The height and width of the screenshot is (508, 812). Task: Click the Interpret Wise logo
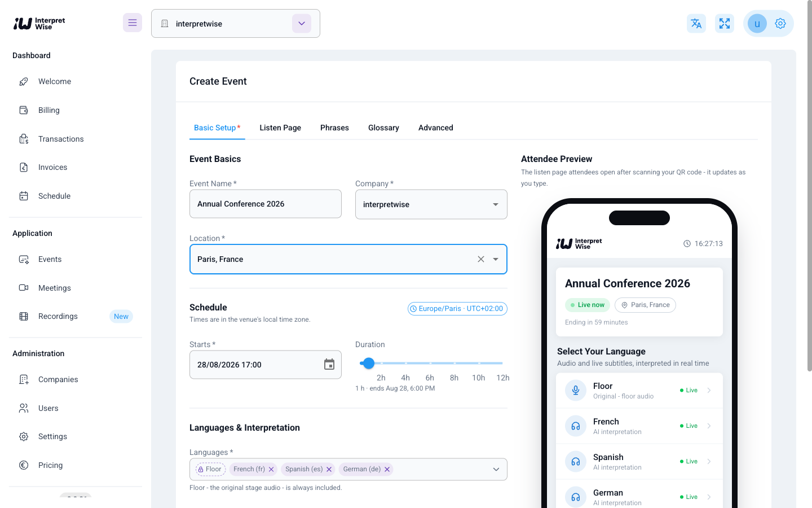(39, 23)
